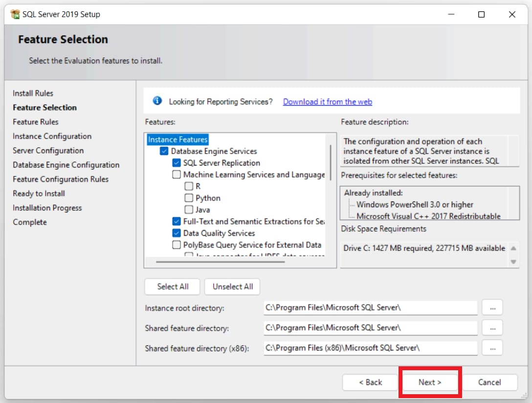Go to the Instance Configuration step
532x403 pixels.
(x=52, y=136)
